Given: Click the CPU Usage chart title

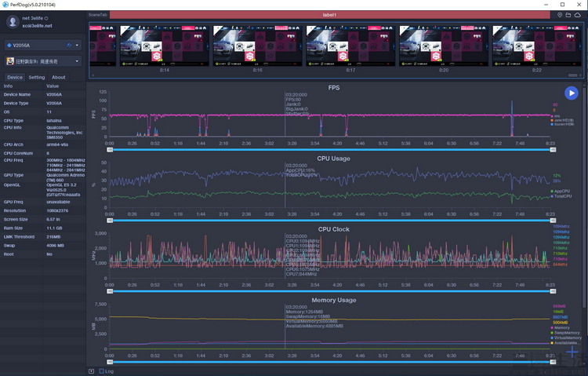Looking at the screenshot, I should coord(333,159).
